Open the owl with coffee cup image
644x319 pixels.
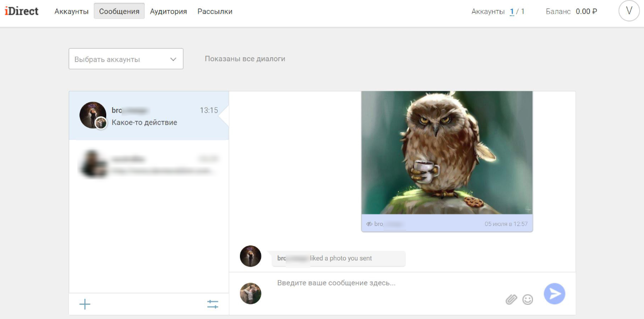coord(447,152)
